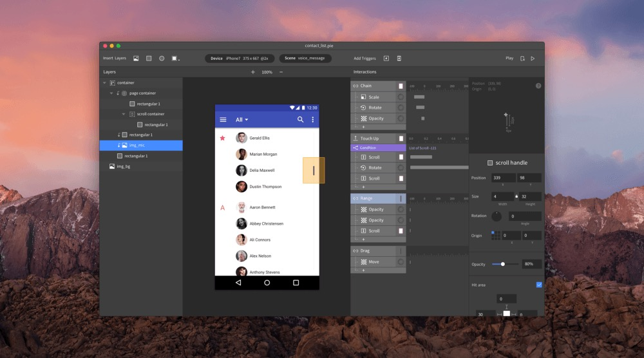Insert an image layer from toolbar
The image size is (644, 358).
click(136, 59)
